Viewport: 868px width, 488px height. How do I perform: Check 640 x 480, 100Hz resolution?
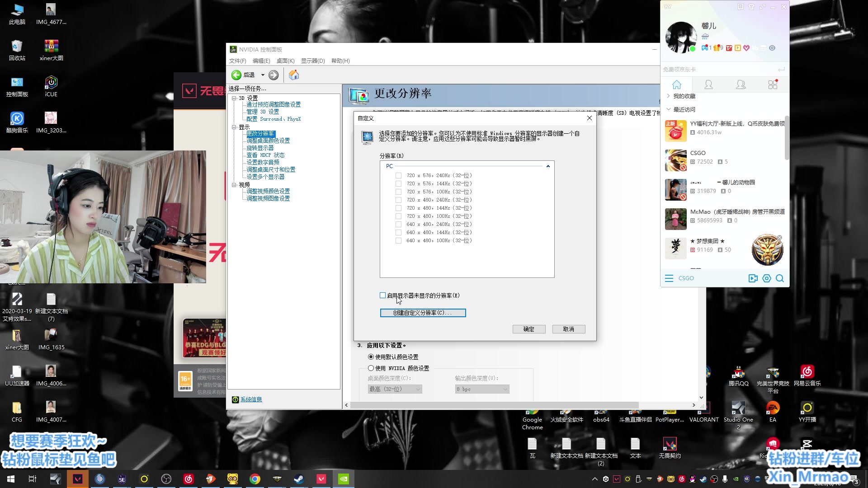click(x=398, y=240)
